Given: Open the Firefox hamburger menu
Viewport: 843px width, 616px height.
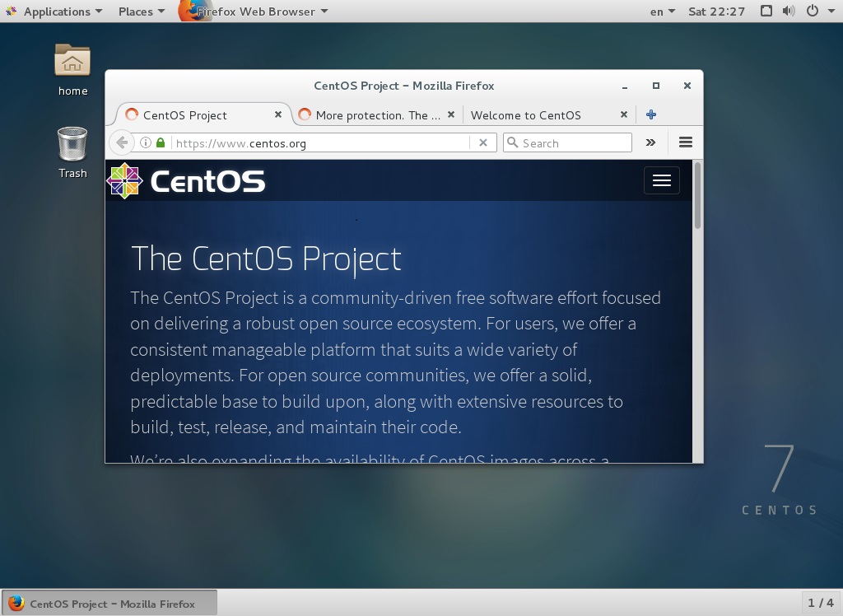Looking at the screenshot, I should click(x=686, y=142).
